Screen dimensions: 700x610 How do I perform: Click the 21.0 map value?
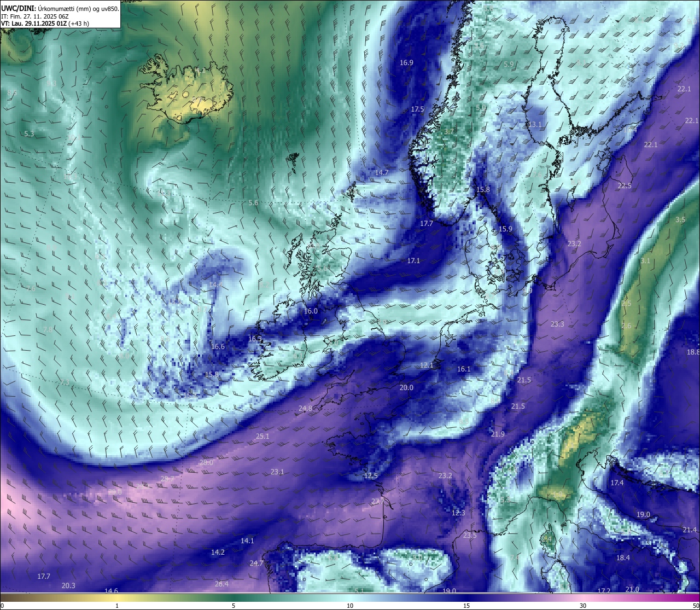632,589
